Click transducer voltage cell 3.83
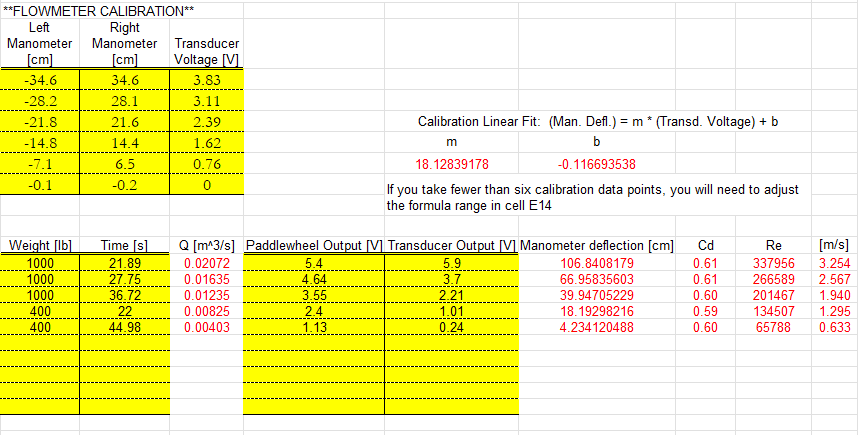This screenshot has height=435, width=858. [x=206, y=80]
